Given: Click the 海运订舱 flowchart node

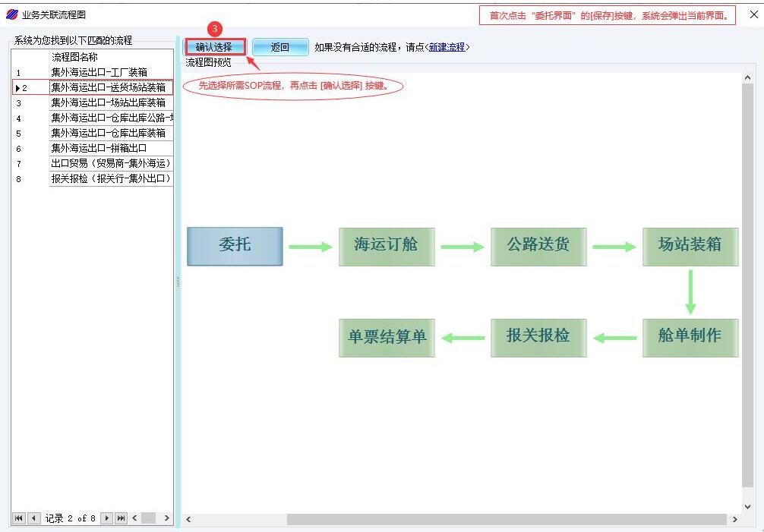Looking at the screenshot, I should pyautogui.click(x=387, y=246).
